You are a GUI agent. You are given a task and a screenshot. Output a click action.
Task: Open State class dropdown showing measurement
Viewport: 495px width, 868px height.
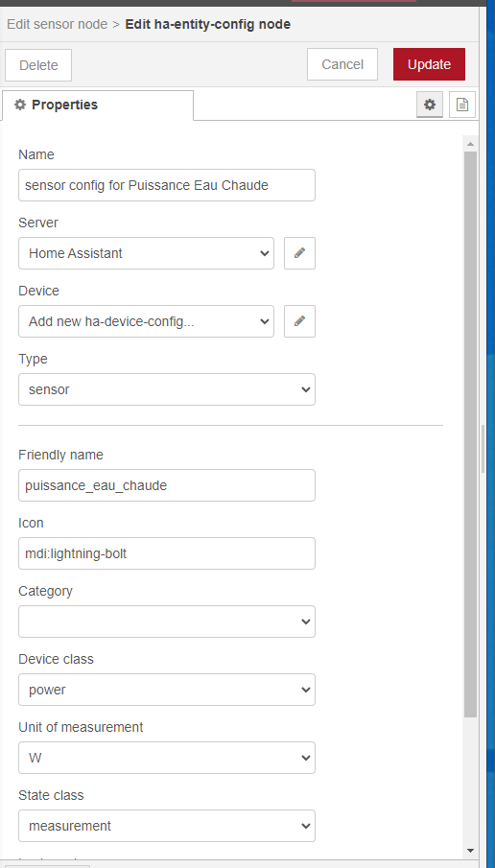(167, 826)
